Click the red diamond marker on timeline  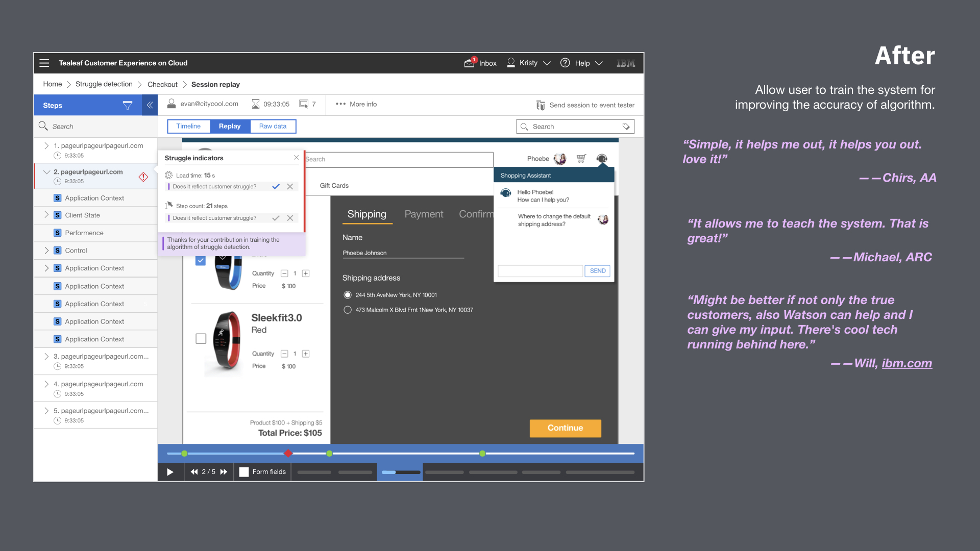coord(288,453)
